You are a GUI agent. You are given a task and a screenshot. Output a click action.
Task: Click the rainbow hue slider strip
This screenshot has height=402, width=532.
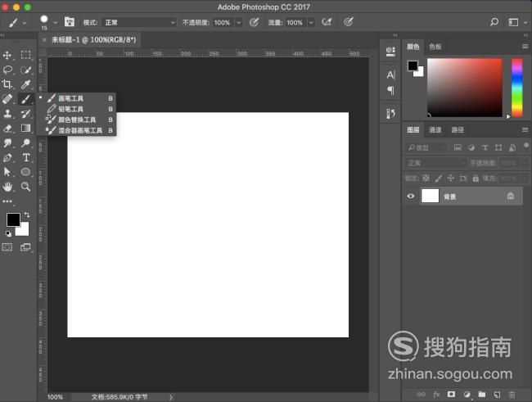[x=517, y=88]
